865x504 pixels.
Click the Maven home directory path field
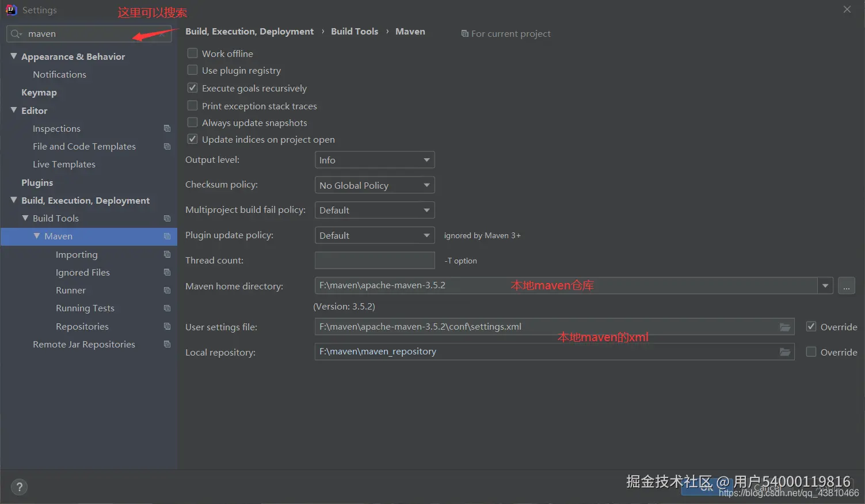pos(566,285)
